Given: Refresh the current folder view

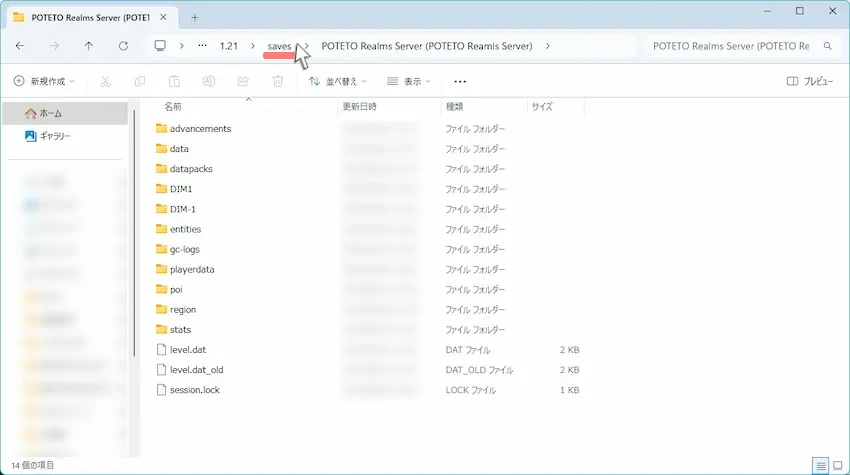Looking at the screenshot, I should click(x=123, y=46).
